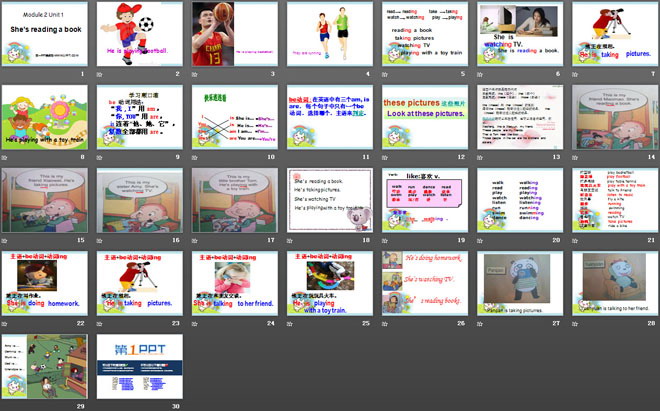Click slide number label 4
Viewport: 660px width, 411px height.
[368, 74]
